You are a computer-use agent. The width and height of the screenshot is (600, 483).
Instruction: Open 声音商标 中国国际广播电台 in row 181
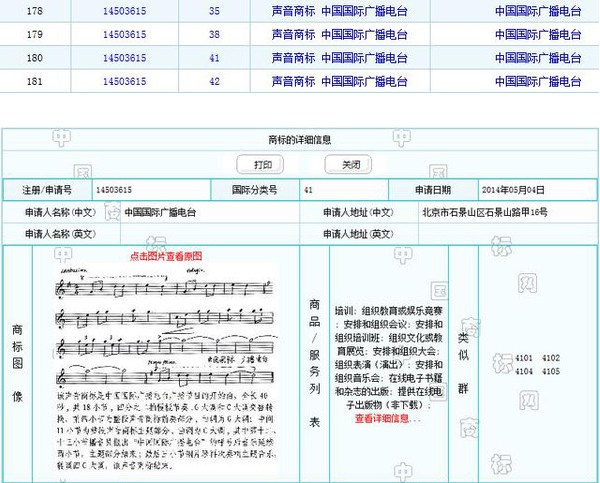click(x=339, y=81)
